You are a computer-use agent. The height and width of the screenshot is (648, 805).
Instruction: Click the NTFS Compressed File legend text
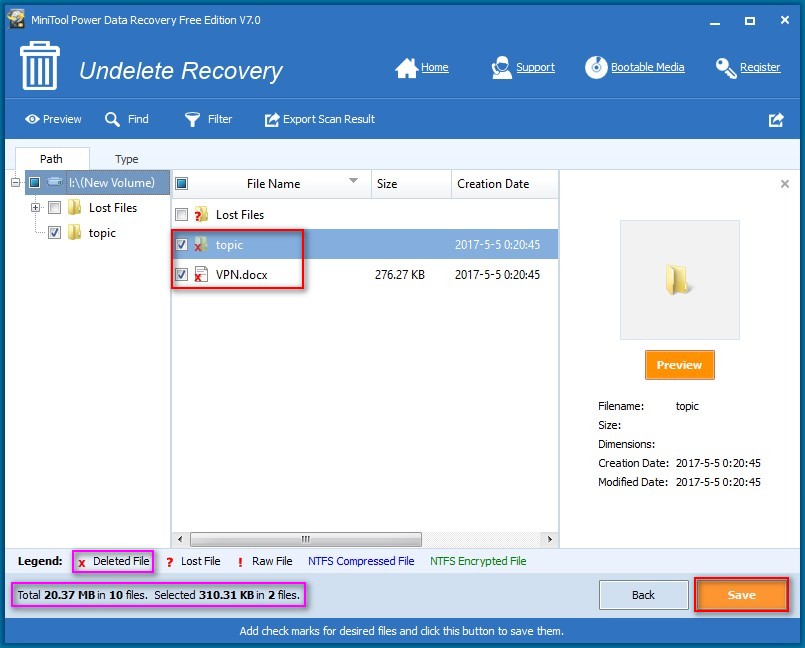[361, 561]
